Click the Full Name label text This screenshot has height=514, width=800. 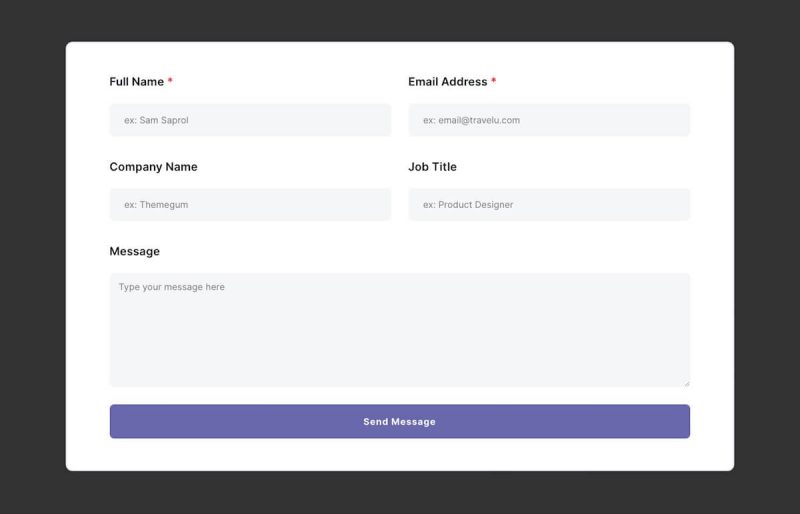(x=136, y=82)
